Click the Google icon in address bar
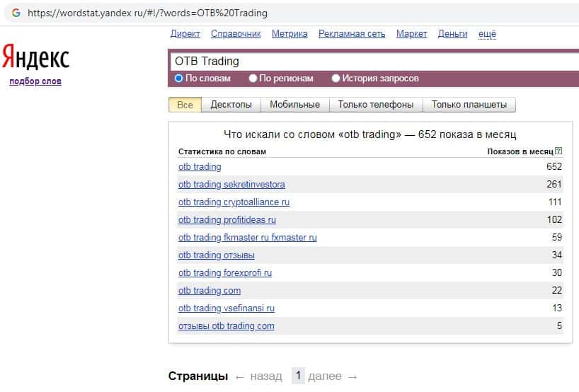The height and width of the screenshot is (392, 579). (16, 13)
